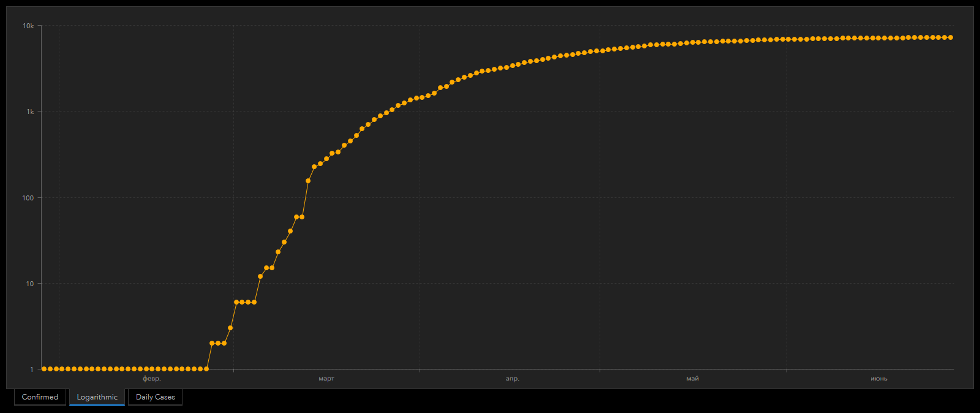Open the Daily Cases tab

(155, 397)
